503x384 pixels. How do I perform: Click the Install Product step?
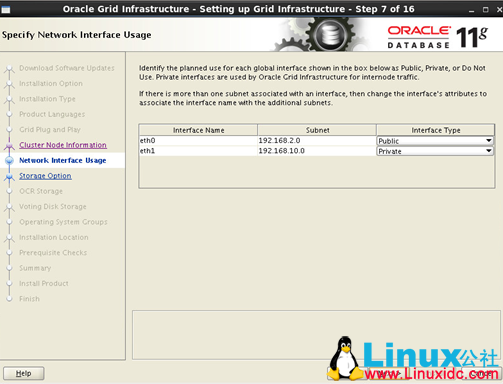[44, 283]
